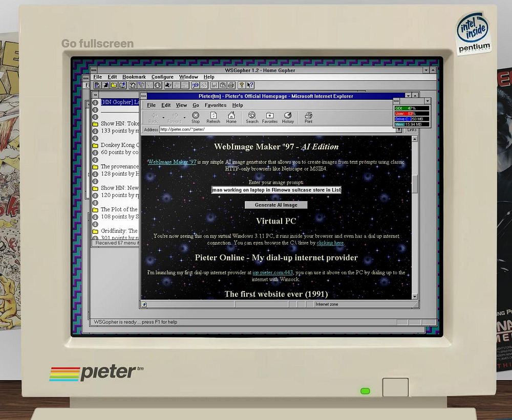
Task: Click the copy icon beside the floppy disk icon
Action: [223, 85]
